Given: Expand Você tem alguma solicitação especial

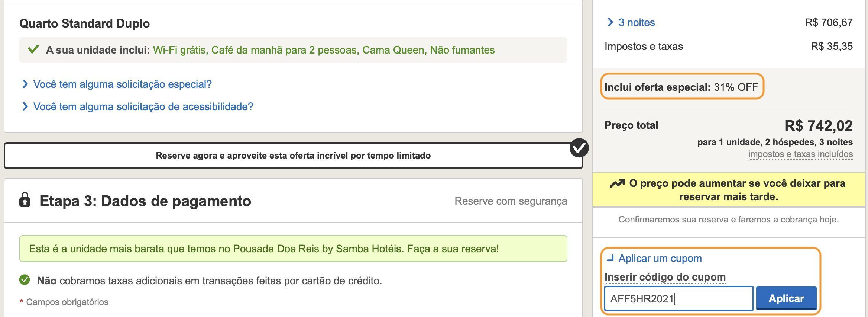Looking at the screenshot, I should tap(122, 84).
